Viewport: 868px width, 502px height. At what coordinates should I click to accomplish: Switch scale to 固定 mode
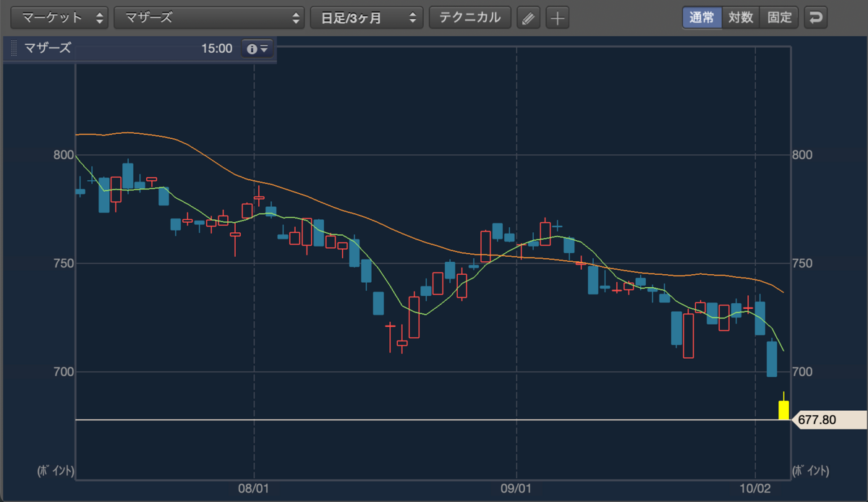tap(780, 18)
